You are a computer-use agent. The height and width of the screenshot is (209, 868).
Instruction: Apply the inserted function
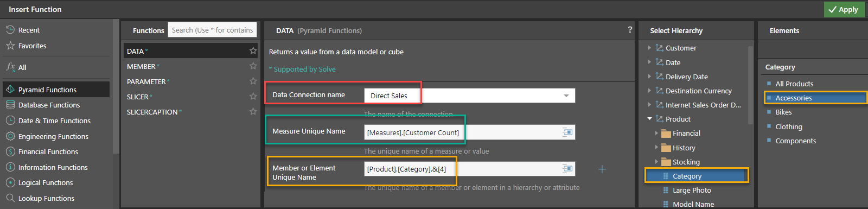click(843, 9)
